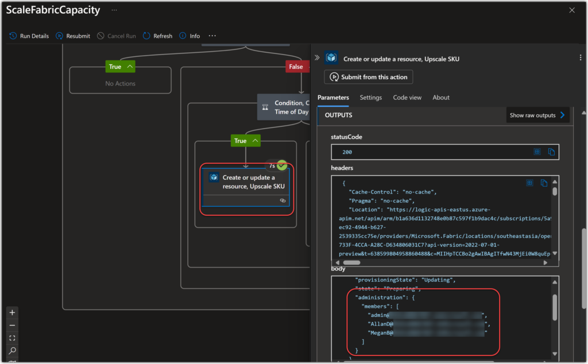Click the headers horizontal scrollbar thumb
This screenshot has height=364, width=588.
pos(352,263)
